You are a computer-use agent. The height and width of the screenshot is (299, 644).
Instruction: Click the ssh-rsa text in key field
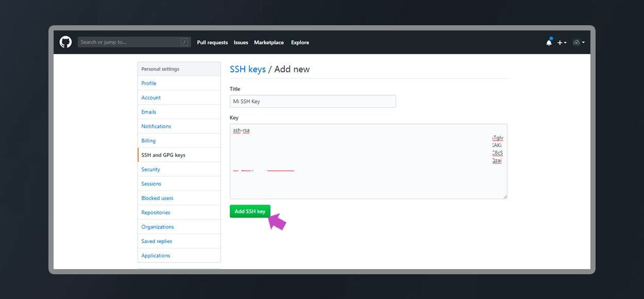[241, 130]
